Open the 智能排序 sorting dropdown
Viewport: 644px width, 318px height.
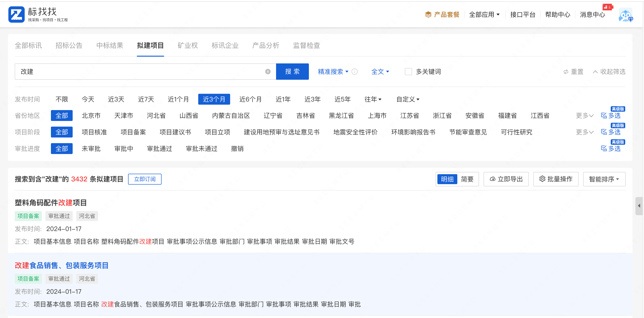coord(604,179)
